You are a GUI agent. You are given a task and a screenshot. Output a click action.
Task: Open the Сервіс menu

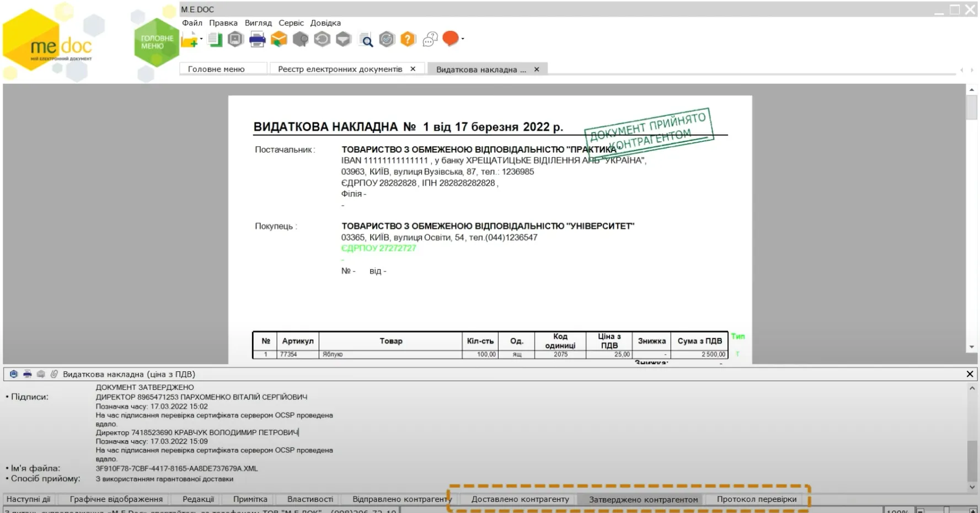coord(291,23)
